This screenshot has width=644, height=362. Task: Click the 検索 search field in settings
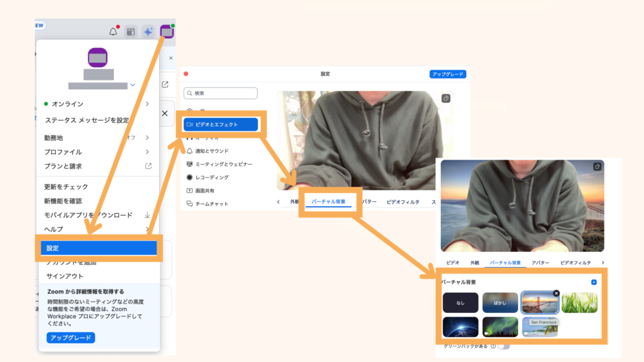(221, 93)
